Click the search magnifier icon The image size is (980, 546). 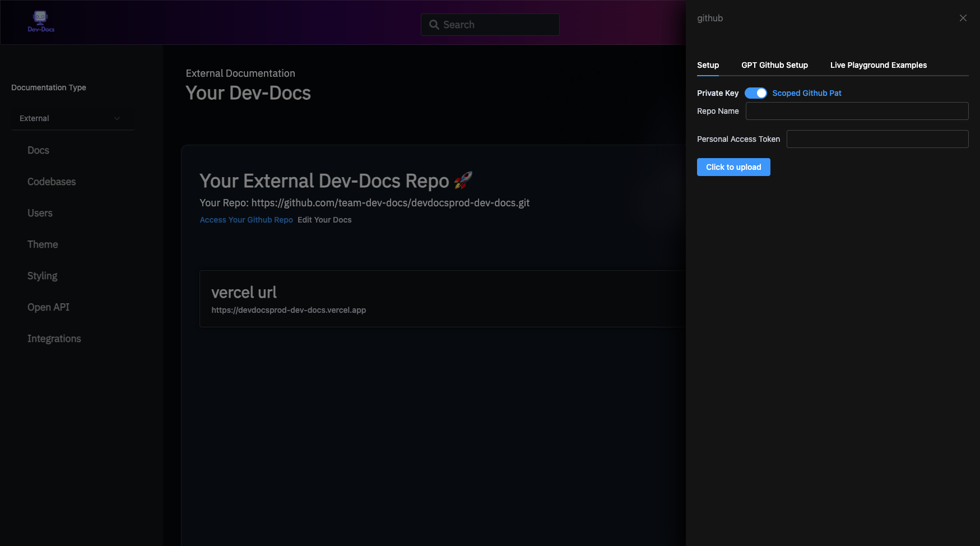(434, 25)
